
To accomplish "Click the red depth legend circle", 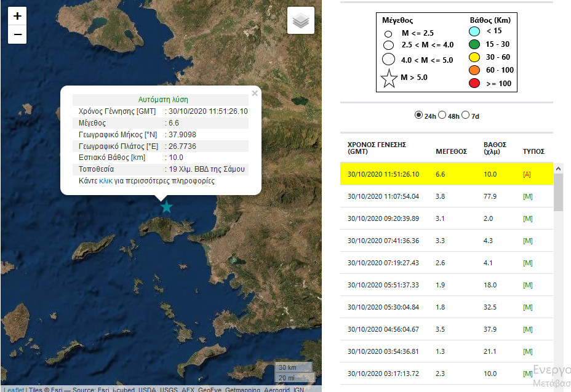I will pyautogui.click(x=474, y=83).
